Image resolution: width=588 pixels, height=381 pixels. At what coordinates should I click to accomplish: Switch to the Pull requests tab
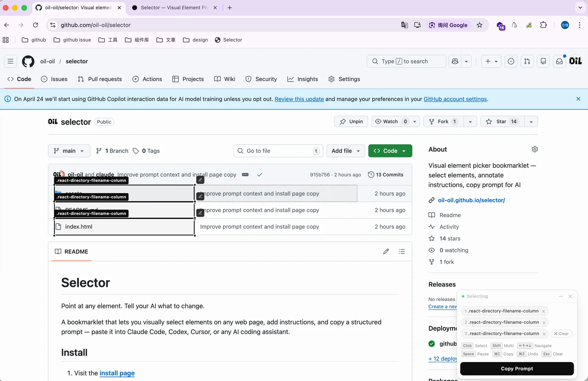tap(100, 79)
